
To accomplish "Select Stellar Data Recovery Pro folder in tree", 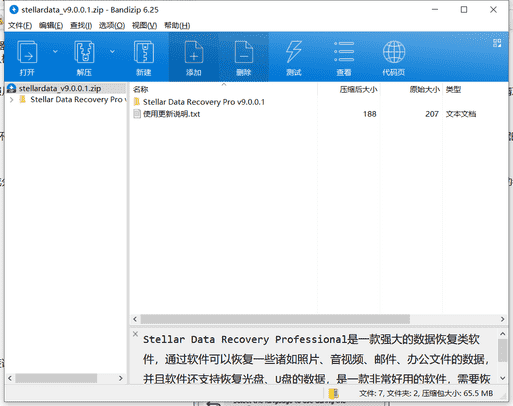I will 77,100.
